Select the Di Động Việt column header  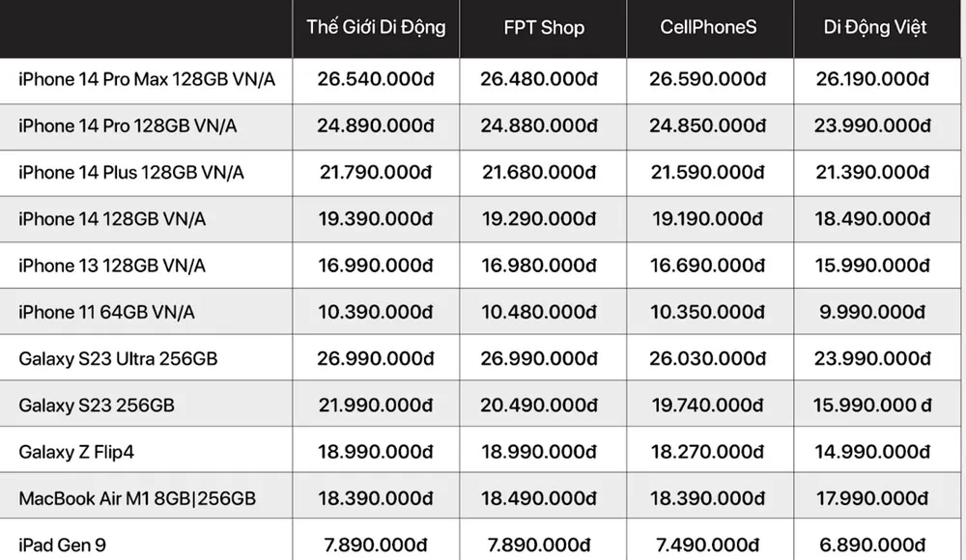tap(875, 27)
